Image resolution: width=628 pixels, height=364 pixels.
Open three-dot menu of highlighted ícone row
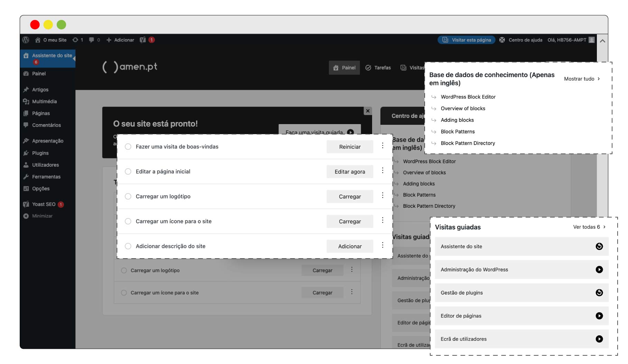tap(382, 220)
